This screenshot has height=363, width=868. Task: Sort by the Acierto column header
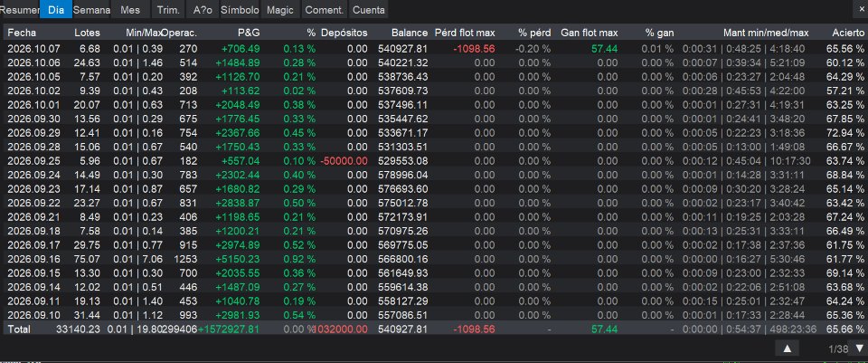pos(847,33)
